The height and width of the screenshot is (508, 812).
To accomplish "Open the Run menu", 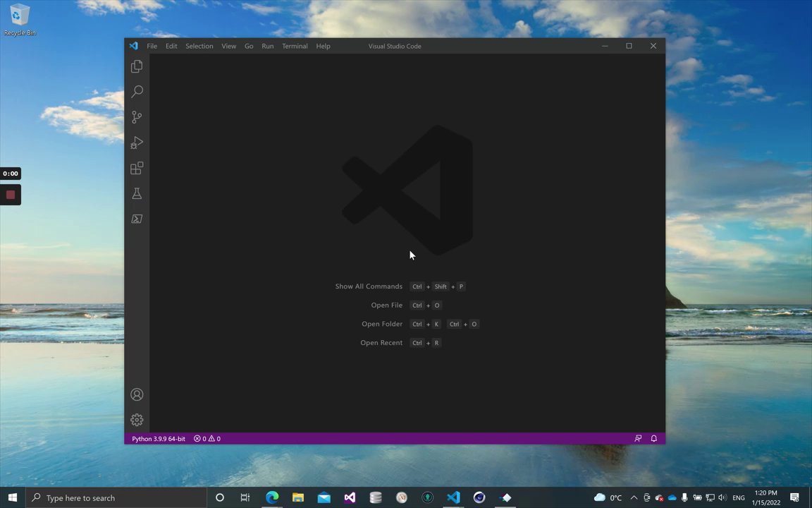I will (x=268, y=46).
